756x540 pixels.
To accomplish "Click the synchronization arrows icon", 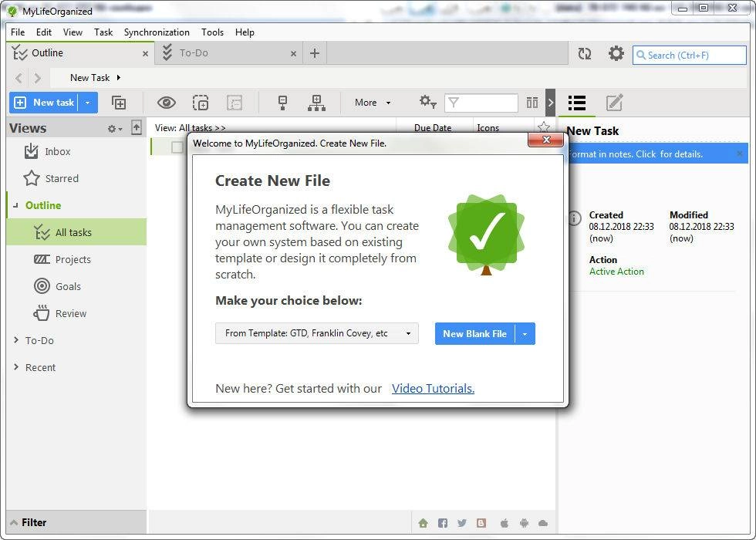I will pos(585,53).
